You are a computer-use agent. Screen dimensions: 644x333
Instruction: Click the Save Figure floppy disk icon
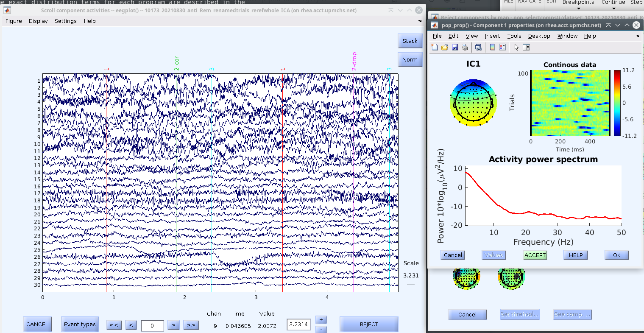point(454,48)
